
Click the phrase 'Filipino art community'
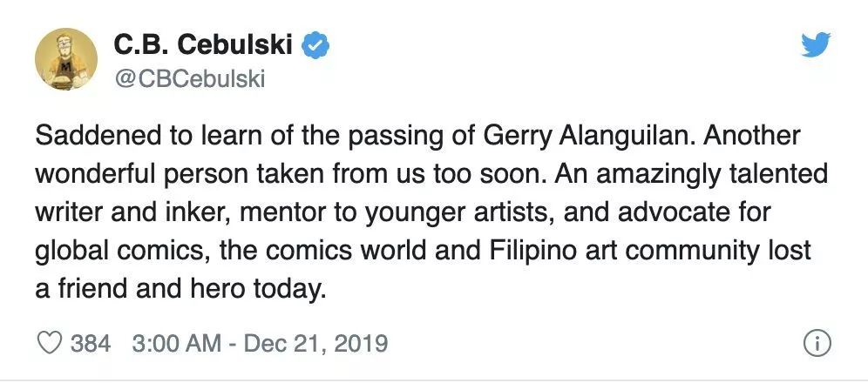coord(625,251)
